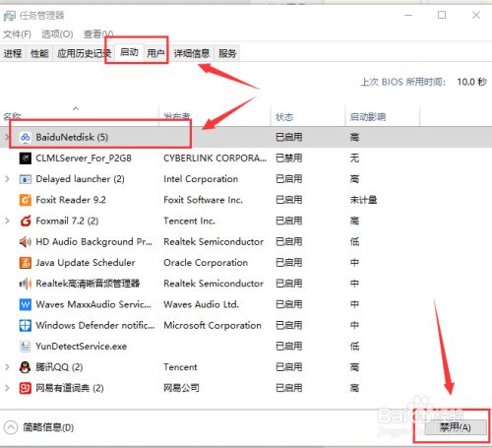Sort by the 名称 column header
Screen dimensions: 492x448
[80, 115]
